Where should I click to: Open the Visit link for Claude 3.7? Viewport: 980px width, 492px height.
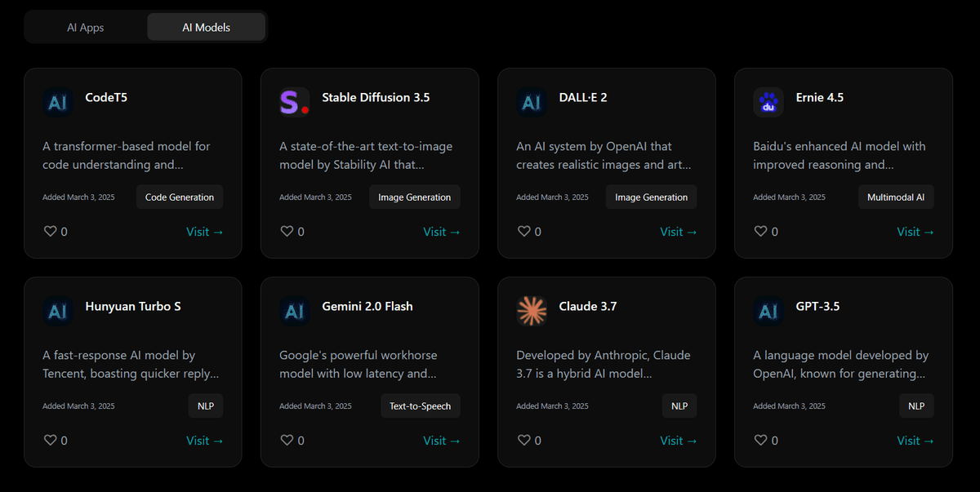coord(678,441)
